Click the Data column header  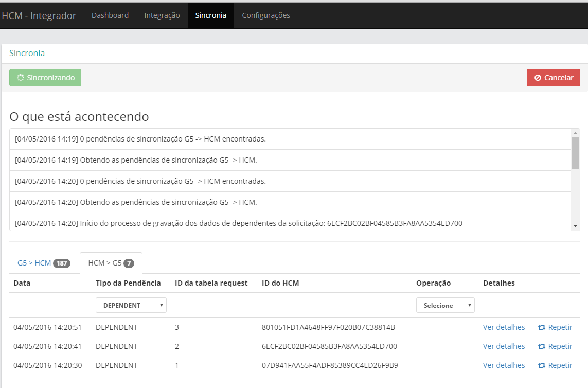point(22,283)
